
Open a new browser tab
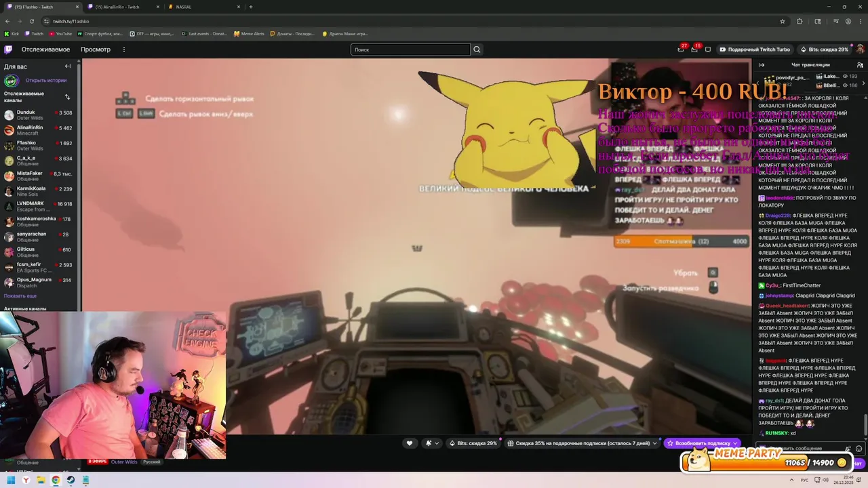tap(251, 7)
